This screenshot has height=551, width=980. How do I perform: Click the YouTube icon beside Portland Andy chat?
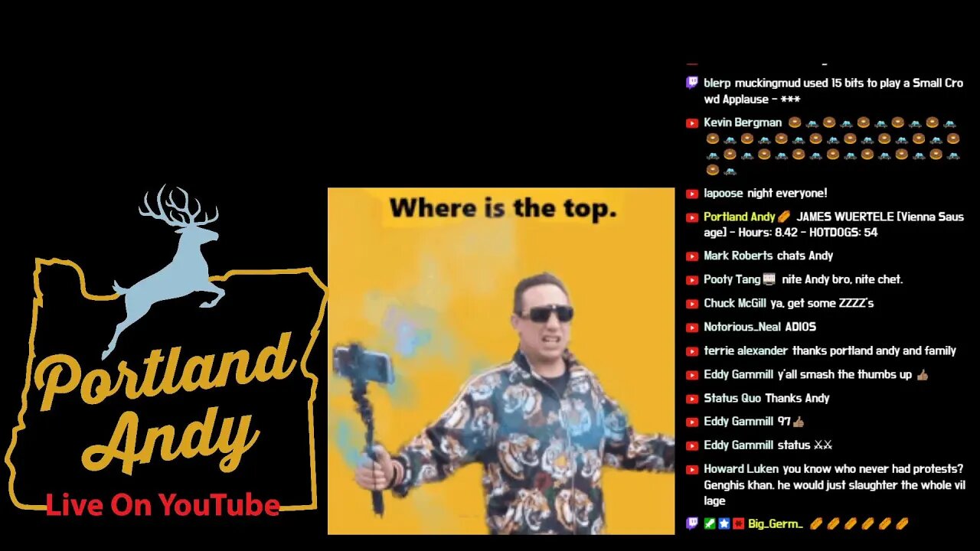tap(691, 217)
